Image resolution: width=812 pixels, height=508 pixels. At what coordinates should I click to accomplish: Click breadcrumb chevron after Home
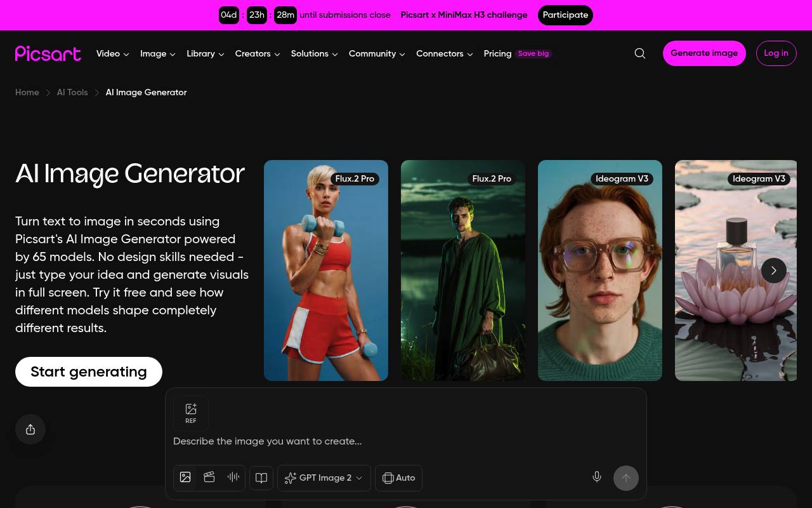(x=48, y=93)
